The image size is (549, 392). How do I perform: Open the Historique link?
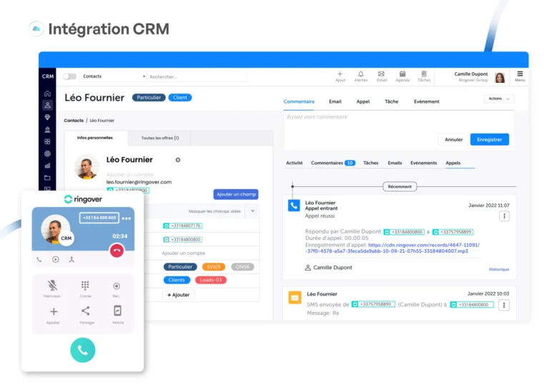(499, 269)
